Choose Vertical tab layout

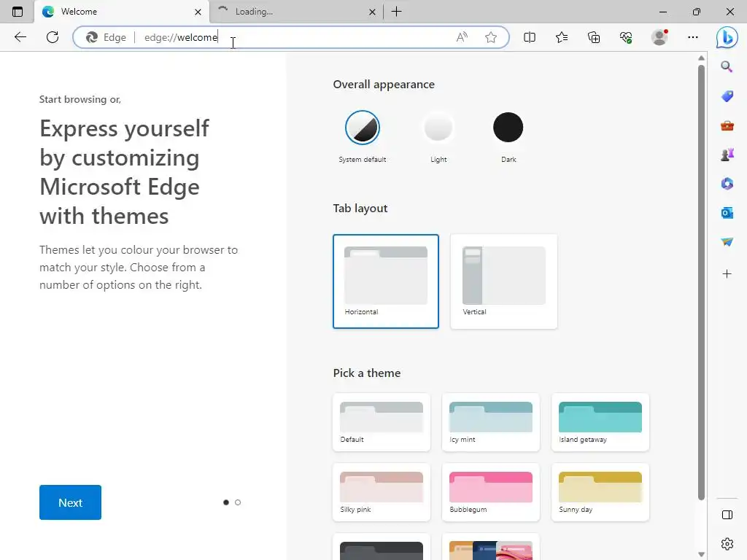click(x=503, y=281)
